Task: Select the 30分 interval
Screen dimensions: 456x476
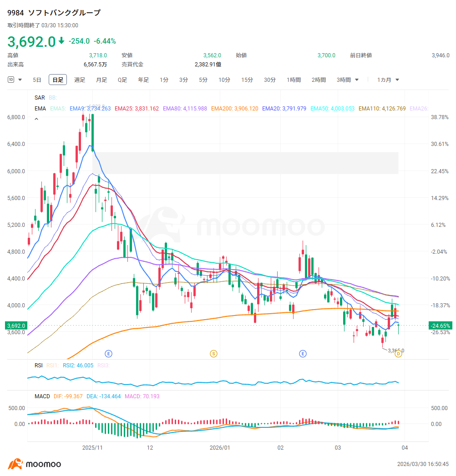Action: click(x=270, y=80)
